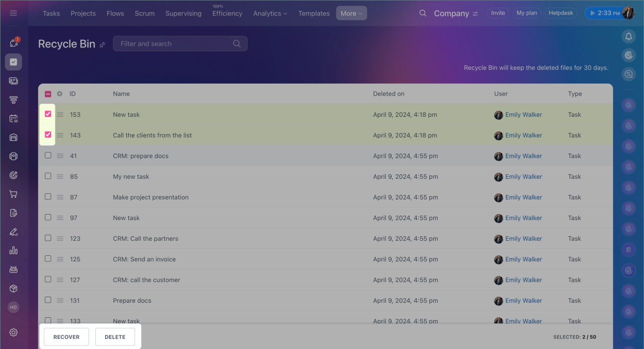Viewport: 644px width, 349px height.
Task: Click the search magnifier in top bar
Action: (423, 13)
